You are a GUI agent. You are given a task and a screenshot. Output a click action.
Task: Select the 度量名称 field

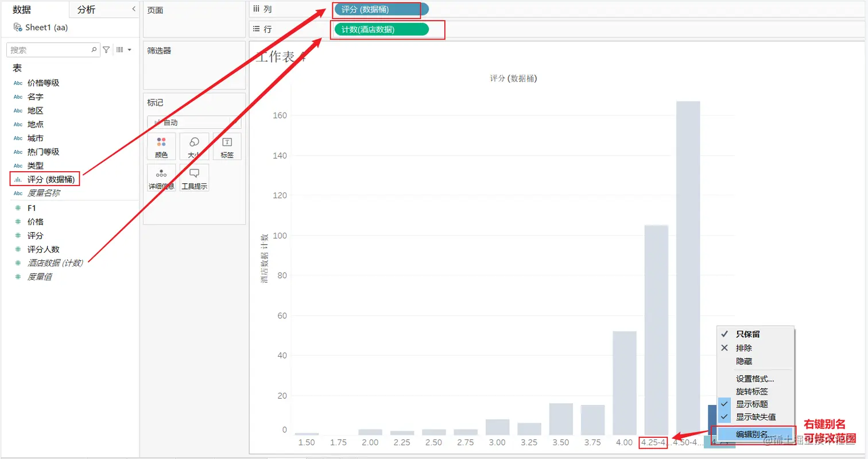pos(44,194)
